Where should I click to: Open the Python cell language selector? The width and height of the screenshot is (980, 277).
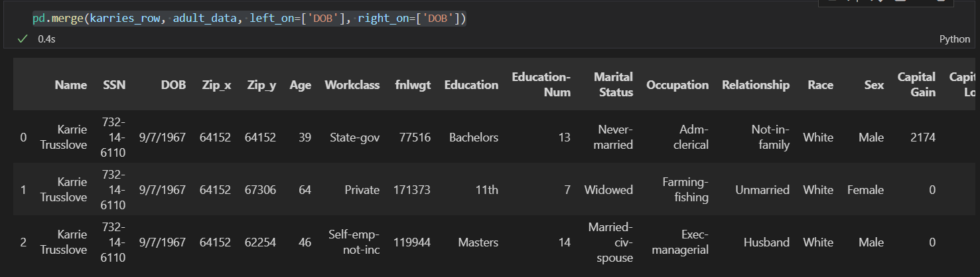tap(955, 39)
